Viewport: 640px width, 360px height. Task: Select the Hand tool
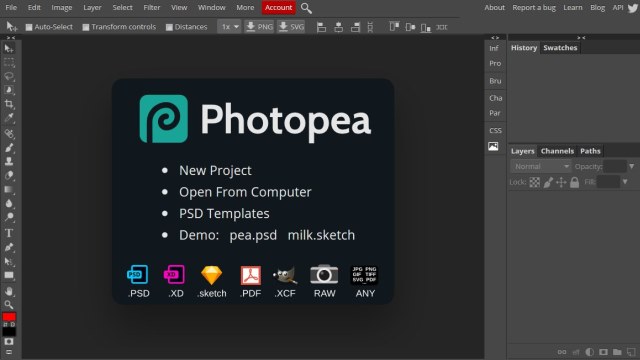[x=9, y=291]
